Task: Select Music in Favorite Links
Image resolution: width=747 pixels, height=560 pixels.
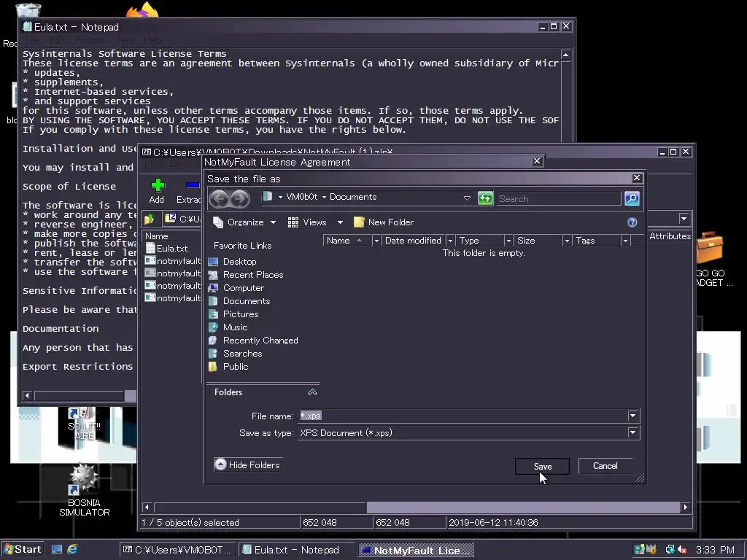Action: tap(235, 327)
